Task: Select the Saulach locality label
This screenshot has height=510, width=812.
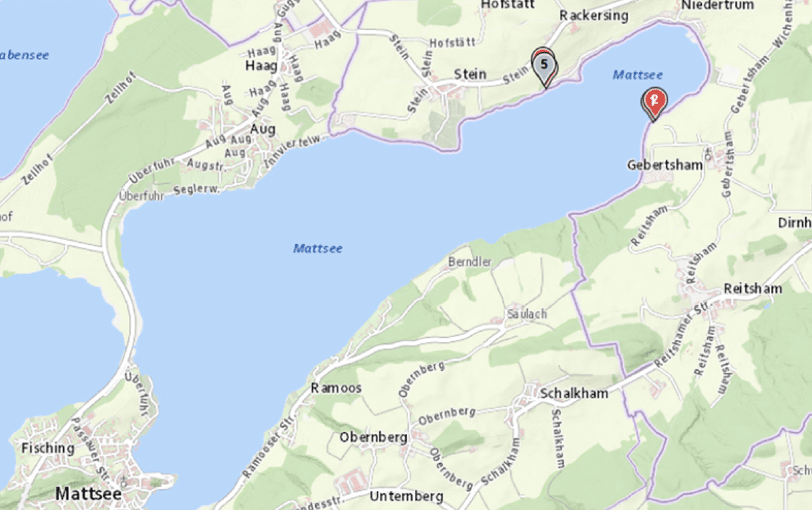Action: pyautogui.click(x=527, y=314)
